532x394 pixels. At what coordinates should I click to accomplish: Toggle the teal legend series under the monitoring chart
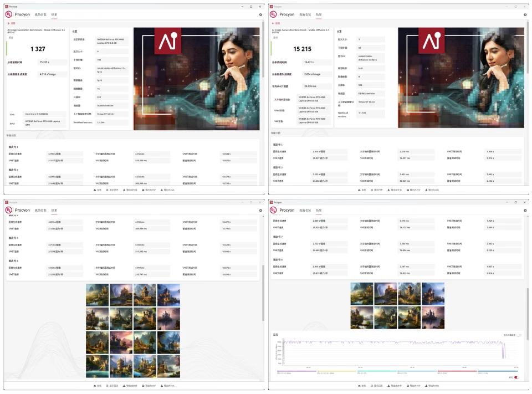(377, 372)
